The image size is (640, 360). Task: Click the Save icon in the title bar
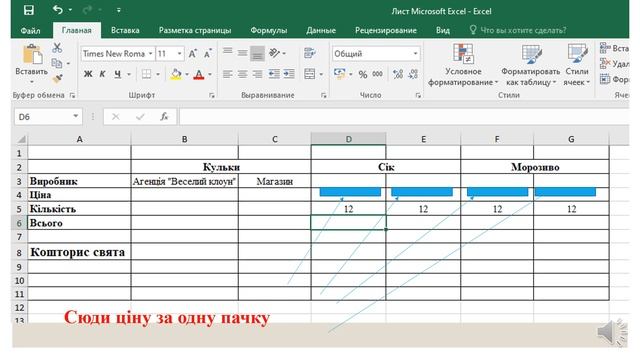(29, 10)
